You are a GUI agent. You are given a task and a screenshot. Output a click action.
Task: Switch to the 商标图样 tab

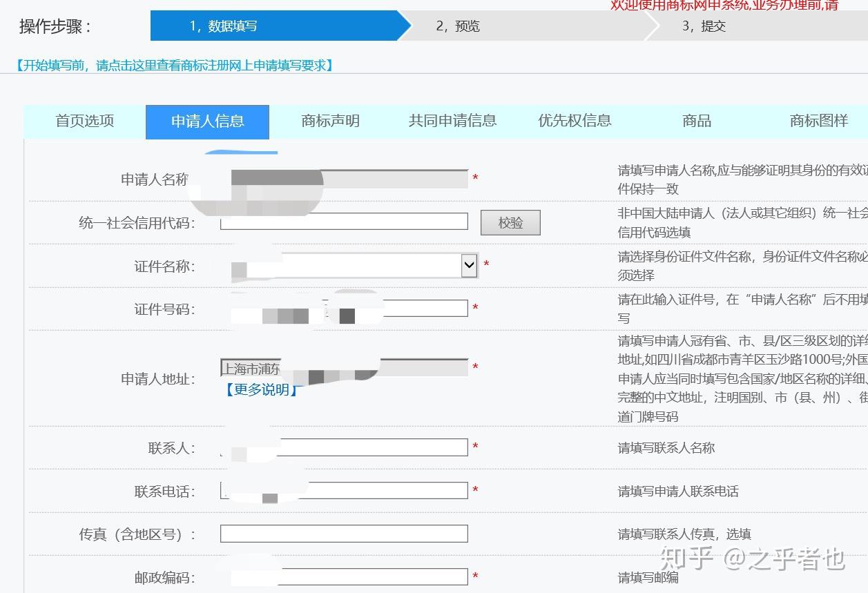[817, 121]
